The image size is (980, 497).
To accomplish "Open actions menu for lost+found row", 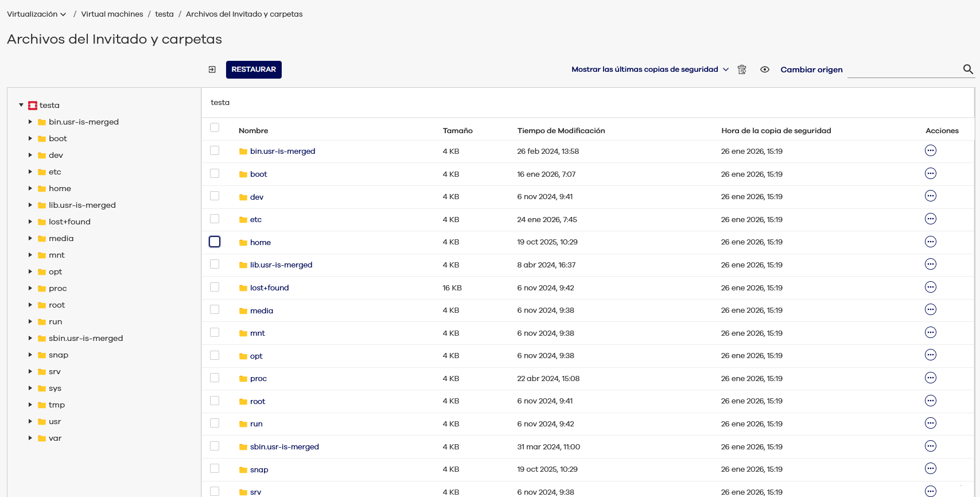I will [931, 287].
